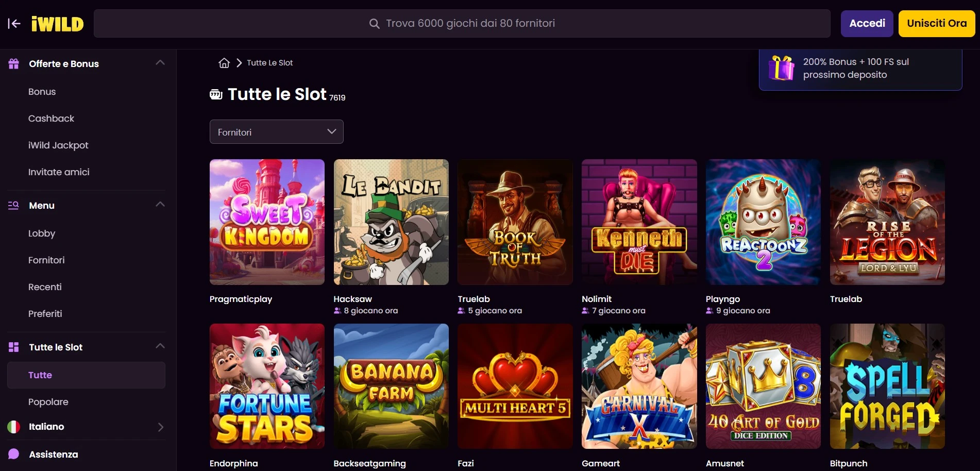Collapse the Menu section chevron
Image resolution: width=980 pixels, height=471 pixels.
[x=160, y=205]
